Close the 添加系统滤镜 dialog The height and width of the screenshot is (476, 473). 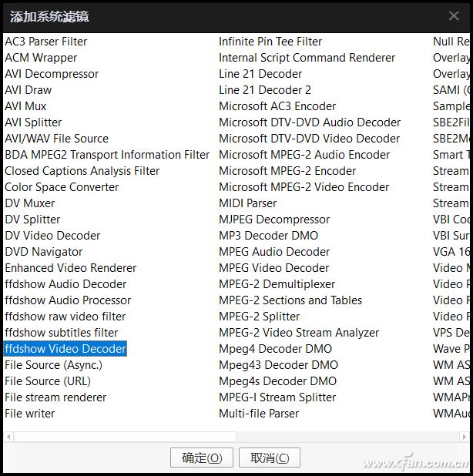click(454, 16)
